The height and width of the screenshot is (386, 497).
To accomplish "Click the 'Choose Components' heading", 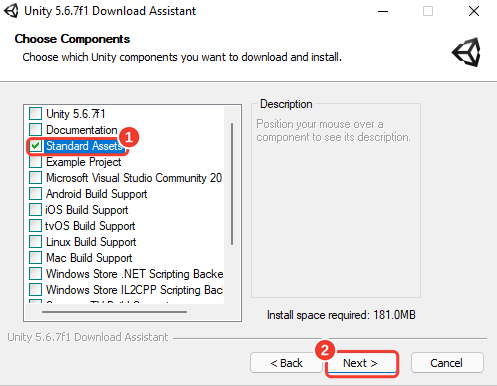I will click(x=72, y=39).
